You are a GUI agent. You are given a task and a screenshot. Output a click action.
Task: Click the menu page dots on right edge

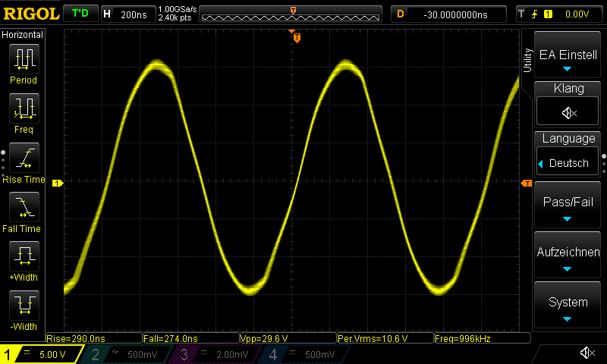(x=604, y=165)
